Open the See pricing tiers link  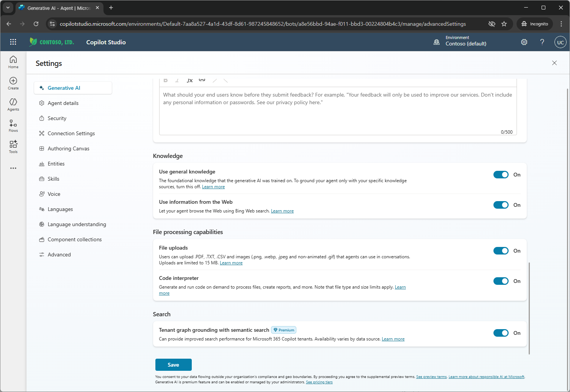coord(319,382)
